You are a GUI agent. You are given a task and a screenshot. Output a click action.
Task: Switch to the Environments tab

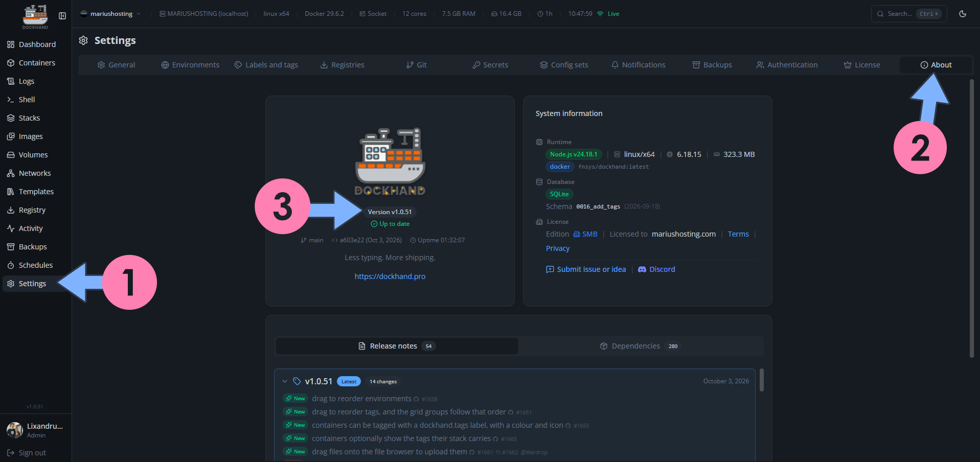pos(190,65)
